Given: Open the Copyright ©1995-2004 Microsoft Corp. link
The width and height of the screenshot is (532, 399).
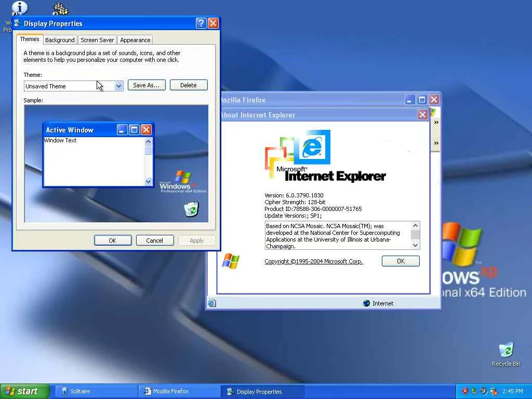Looking at the screenshot, I should pos(313,261).
